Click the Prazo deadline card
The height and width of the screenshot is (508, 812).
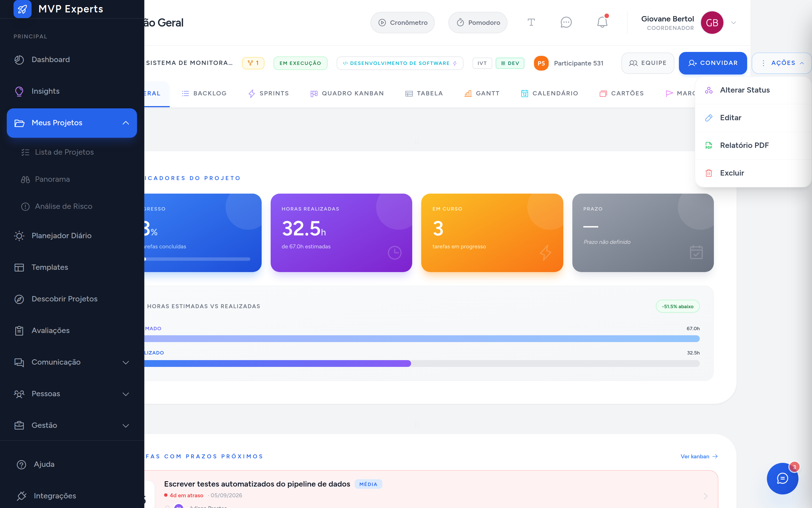[643, 233]
